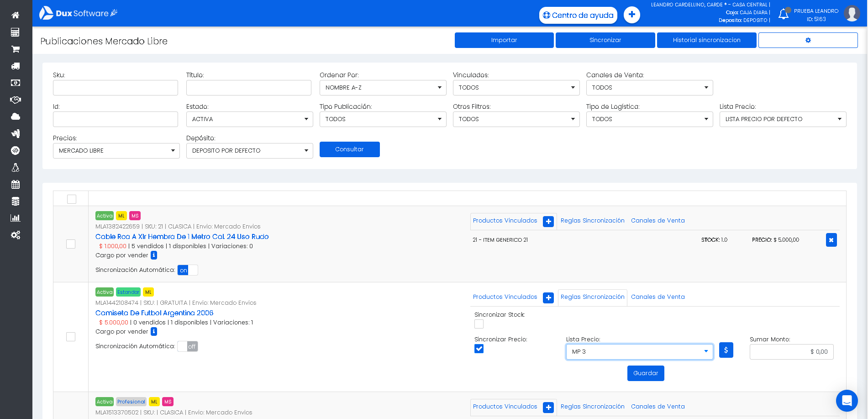Click the Importar button

pyautogui.click(x=504, y=40)
